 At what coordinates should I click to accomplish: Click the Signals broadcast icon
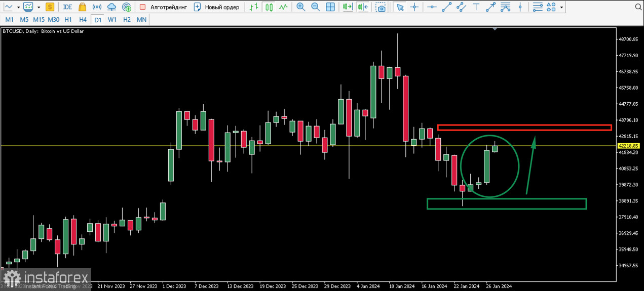point(97,7)
